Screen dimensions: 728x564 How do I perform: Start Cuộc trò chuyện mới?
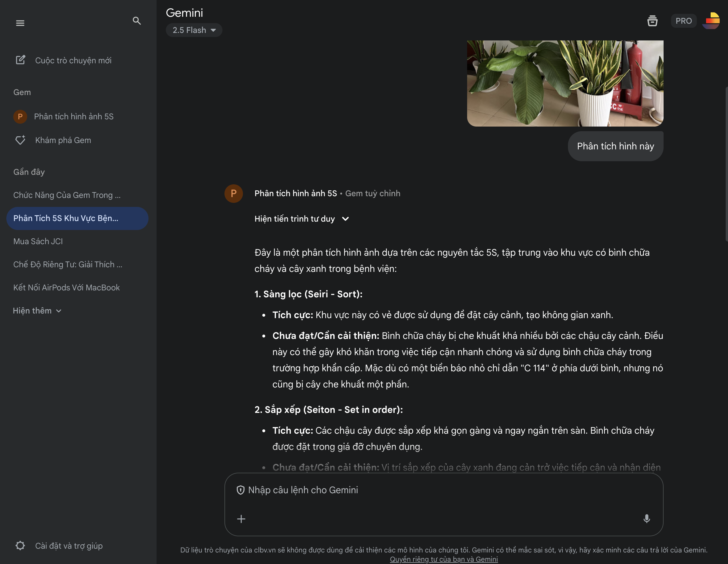coord(73,60)
